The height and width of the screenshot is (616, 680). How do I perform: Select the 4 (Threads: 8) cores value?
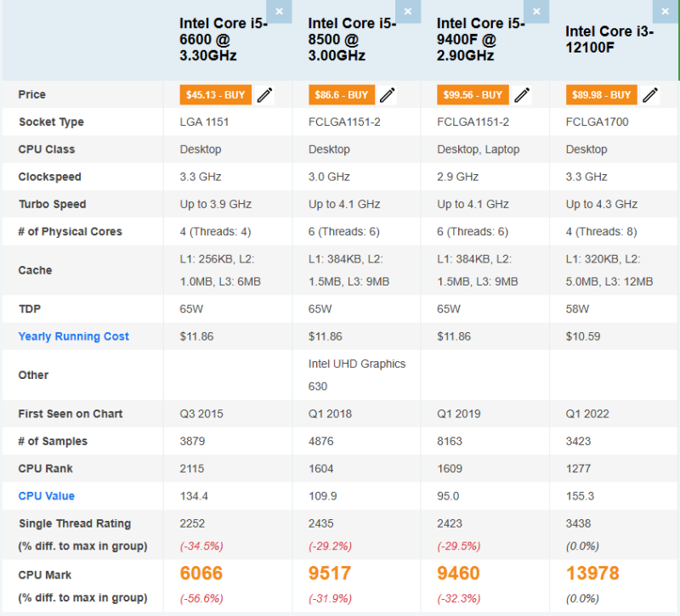[x=601, y=231]
